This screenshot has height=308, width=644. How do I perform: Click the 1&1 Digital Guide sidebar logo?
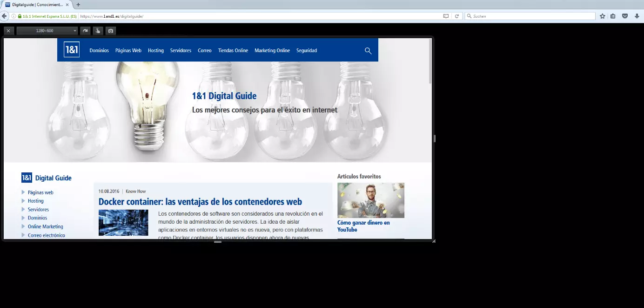(x=47, y=178)
